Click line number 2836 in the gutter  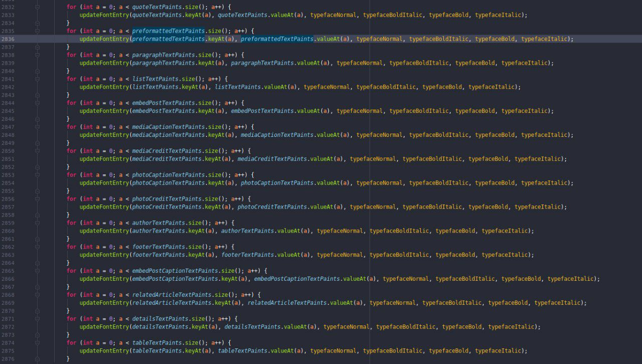click(x=8, y=39)
